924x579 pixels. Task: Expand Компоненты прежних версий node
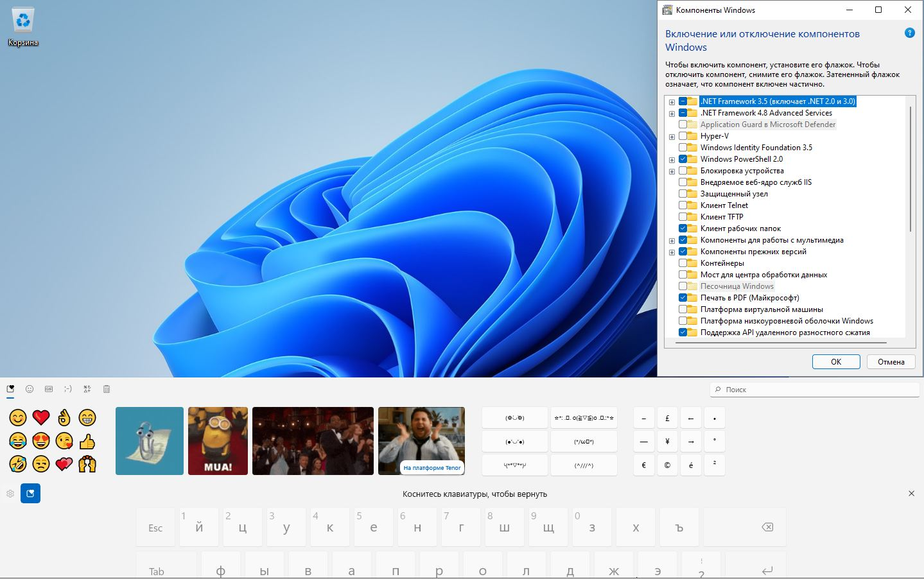(x=672, y=252)
